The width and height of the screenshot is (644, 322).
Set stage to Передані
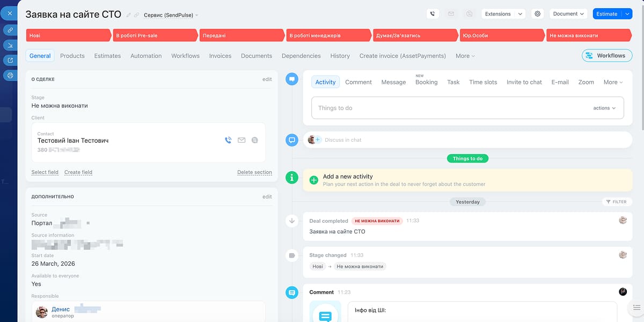pyautogui.click(x=241, y=35)
